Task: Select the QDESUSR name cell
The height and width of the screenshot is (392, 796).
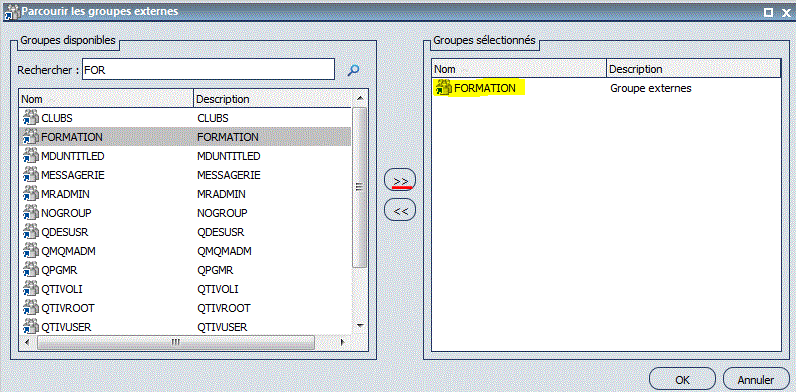Action: 65,232
